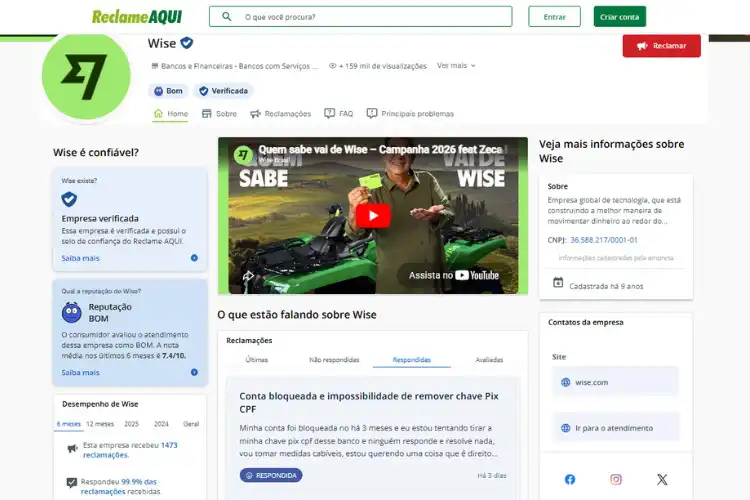This screenshot has height=500, width=750.
Task: Select the 2024 performance tab
Action: coord(161,424)
